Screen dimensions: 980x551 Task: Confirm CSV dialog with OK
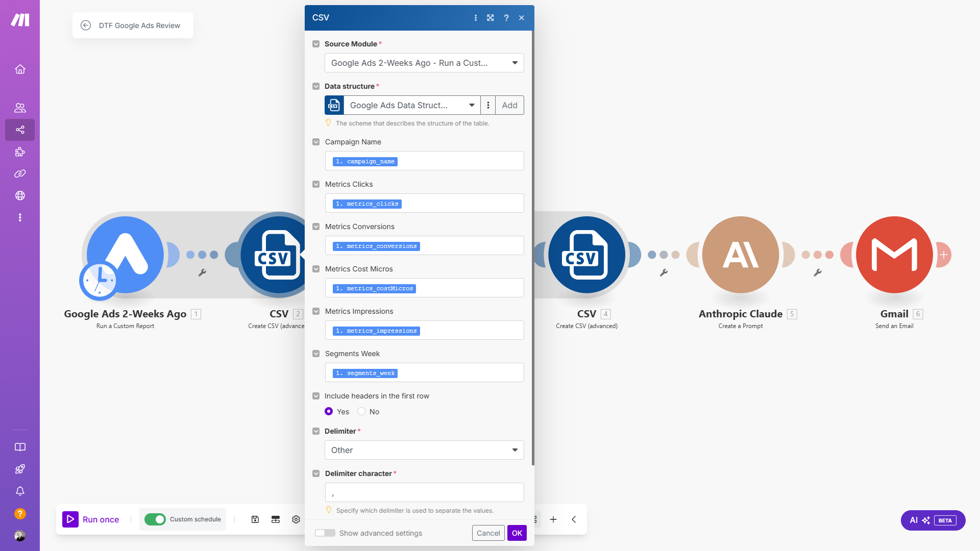click(517, 533)
